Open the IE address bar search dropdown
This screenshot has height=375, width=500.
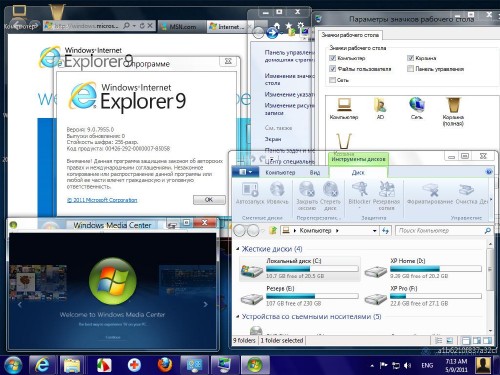pyautogui.click(x=134, y=26)
